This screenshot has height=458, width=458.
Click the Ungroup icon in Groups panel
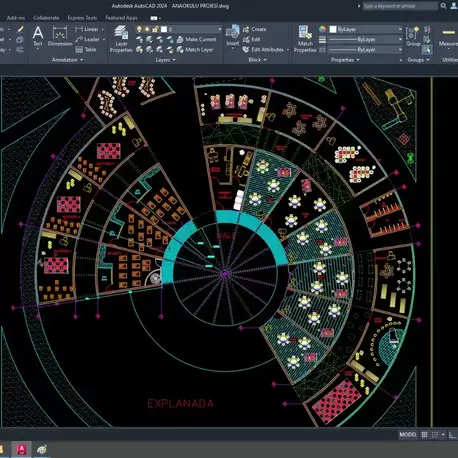click(427, 29)
